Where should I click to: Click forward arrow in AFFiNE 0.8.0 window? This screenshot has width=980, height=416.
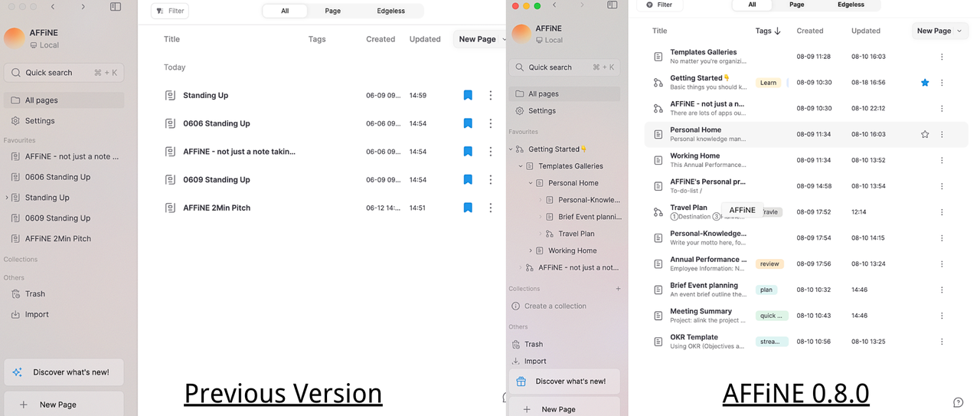582,5
